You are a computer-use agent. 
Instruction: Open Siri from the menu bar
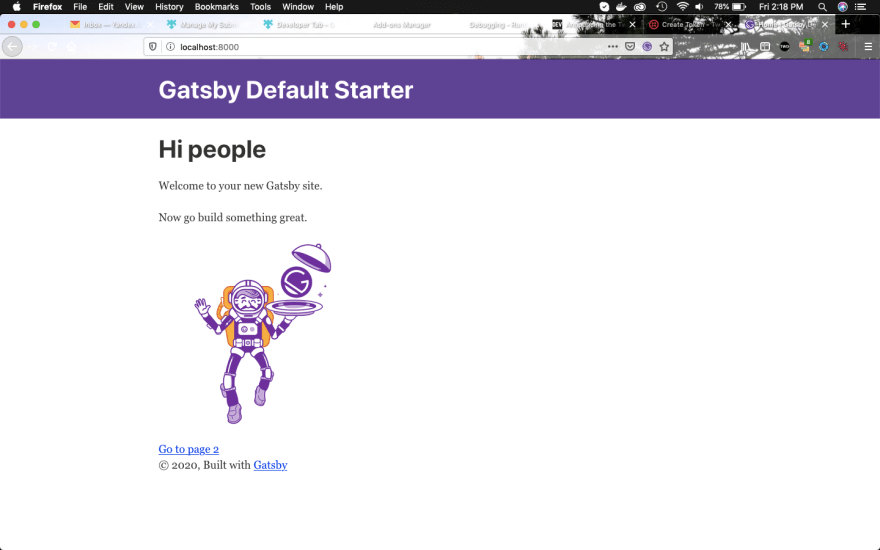[842, 7]
